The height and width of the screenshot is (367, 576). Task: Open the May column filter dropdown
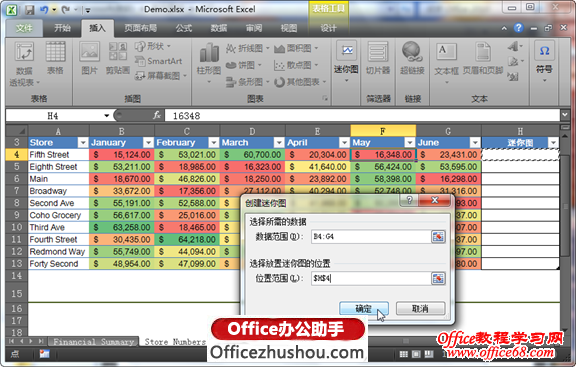pyautogui.click(x=410, y=143)
